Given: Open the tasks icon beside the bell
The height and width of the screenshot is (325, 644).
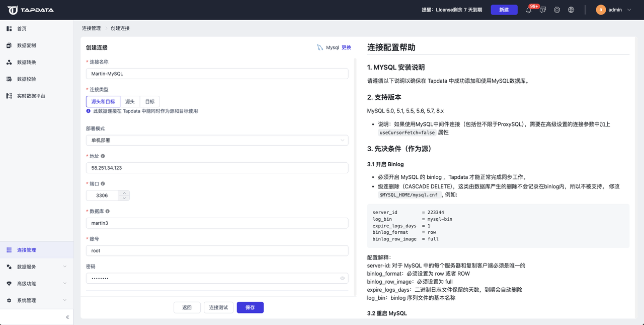Looking at the screenshot, I should click(543, 10).
